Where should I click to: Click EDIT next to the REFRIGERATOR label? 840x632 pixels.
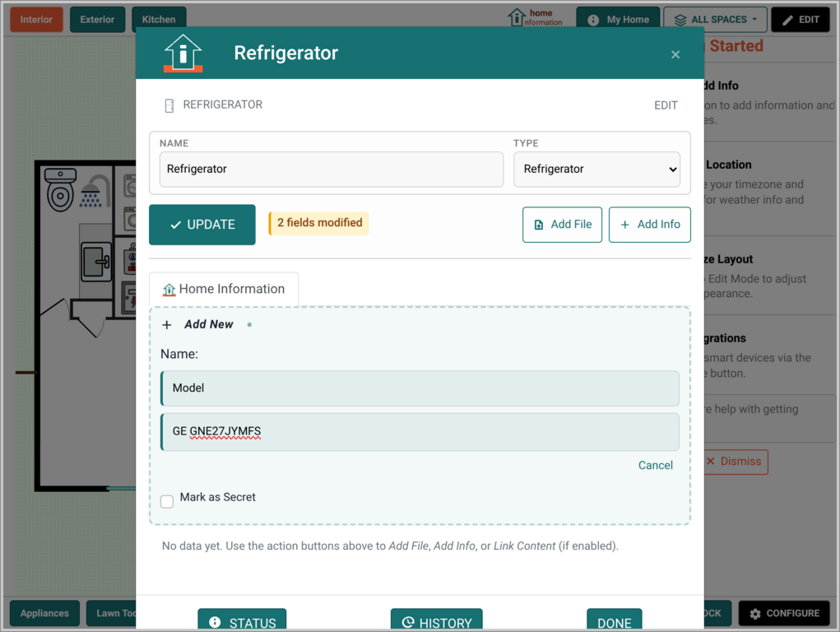666,105
